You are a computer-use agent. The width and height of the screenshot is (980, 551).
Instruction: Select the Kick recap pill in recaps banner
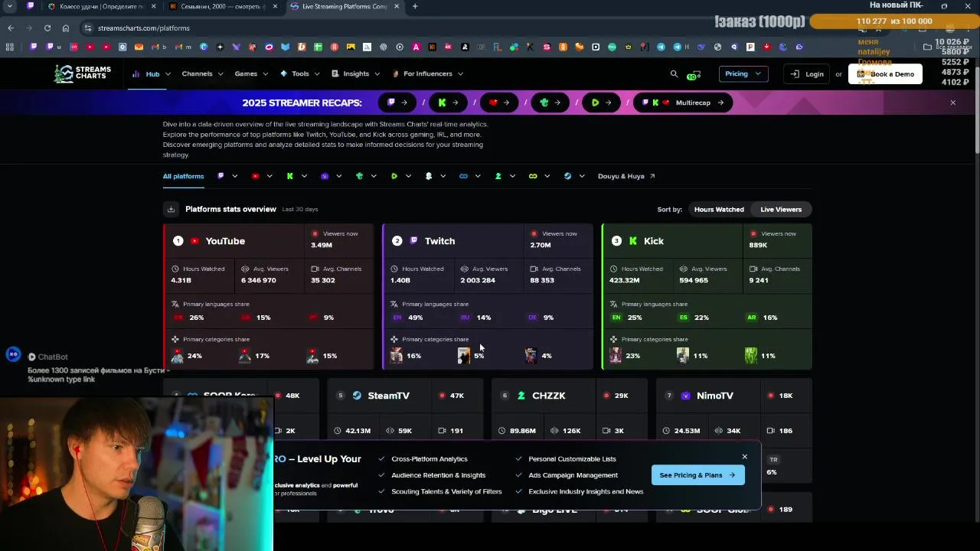coord(448,103)
